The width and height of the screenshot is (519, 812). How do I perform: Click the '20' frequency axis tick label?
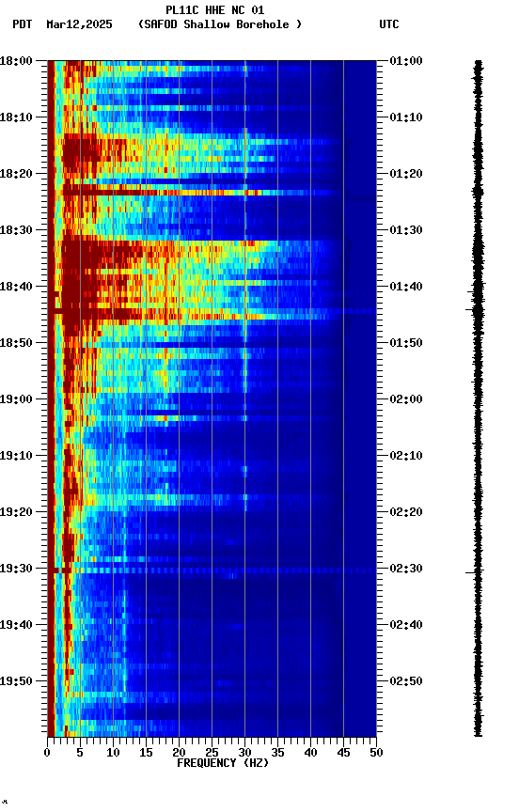tap(179, 753)
